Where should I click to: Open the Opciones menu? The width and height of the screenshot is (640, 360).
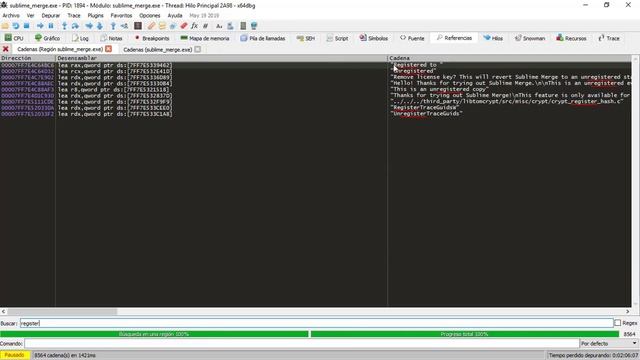coord(150,16)
